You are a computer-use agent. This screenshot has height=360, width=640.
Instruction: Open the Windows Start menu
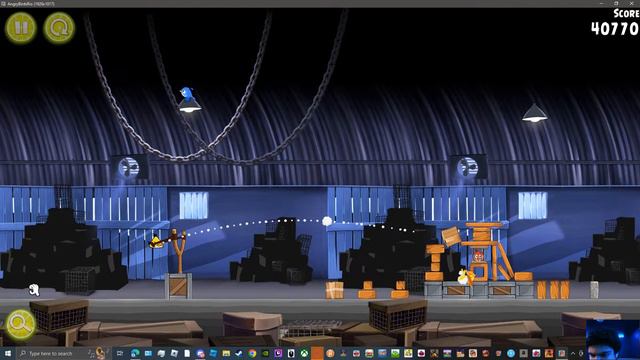pyautogui.click(x=8, y=353)
